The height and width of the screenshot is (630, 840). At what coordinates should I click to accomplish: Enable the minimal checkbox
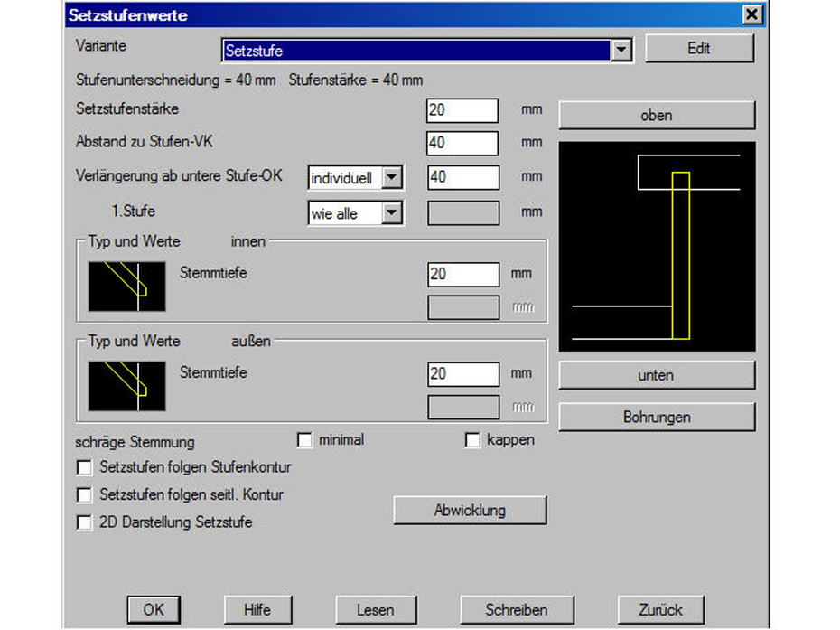click(x=304, y=440)
